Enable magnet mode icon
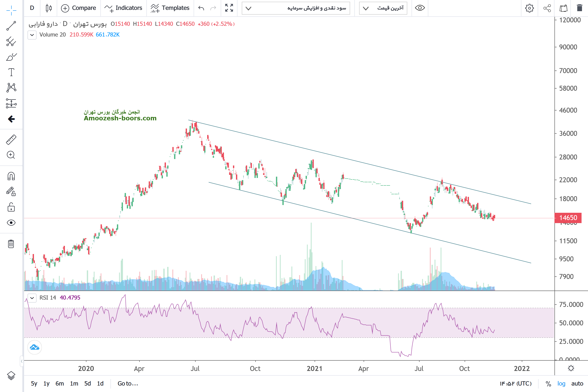This screenshot has width=588, height=392. pyautogui.click(x=11, y=176)
